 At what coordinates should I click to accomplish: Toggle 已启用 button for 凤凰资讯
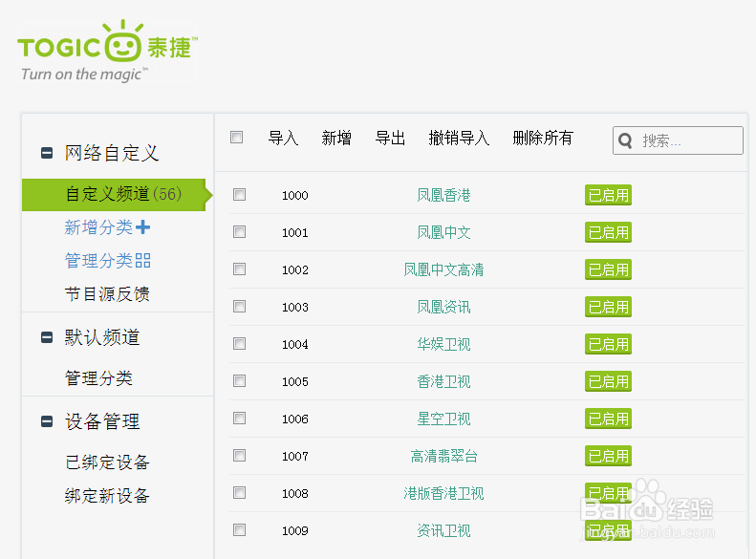point(608,307)
